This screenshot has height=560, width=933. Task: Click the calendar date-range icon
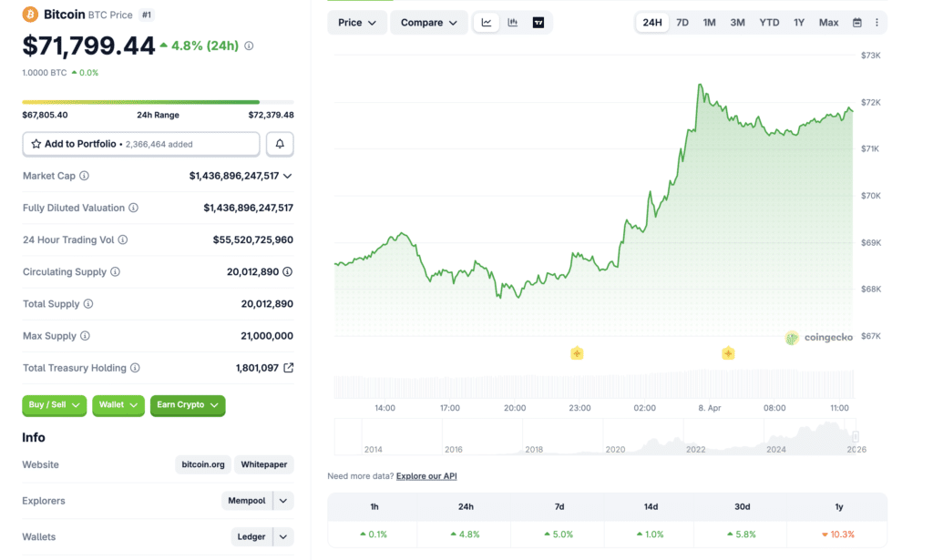coord(857,22)
